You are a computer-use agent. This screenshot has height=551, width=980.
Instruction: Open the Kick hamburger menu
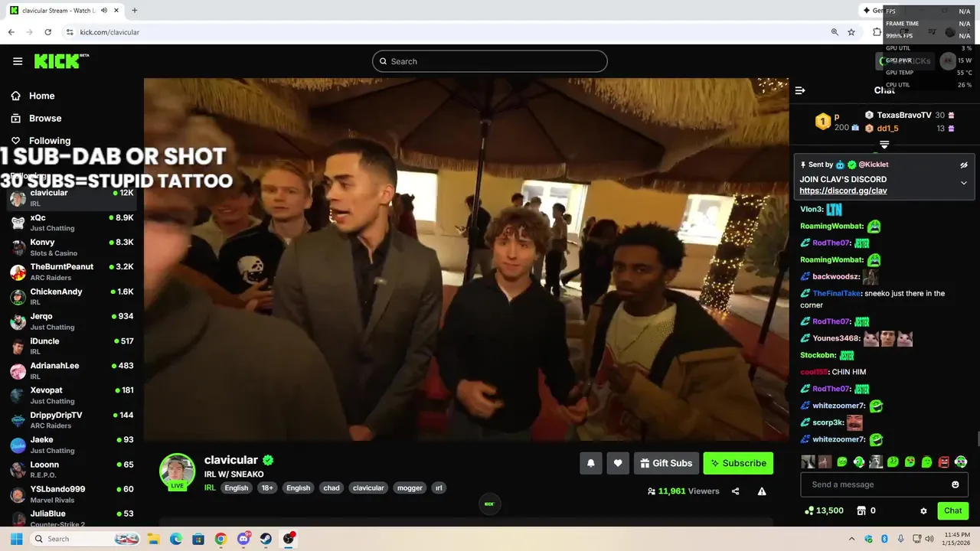(x=18, y=61)
